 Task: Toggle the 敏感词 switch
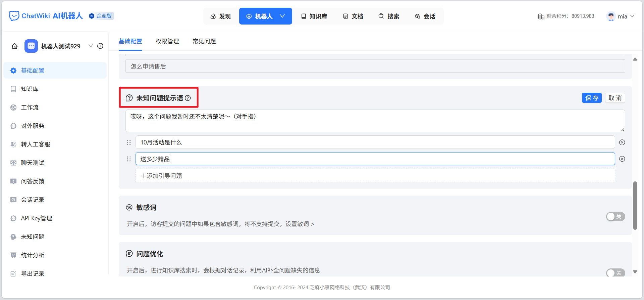615,217
